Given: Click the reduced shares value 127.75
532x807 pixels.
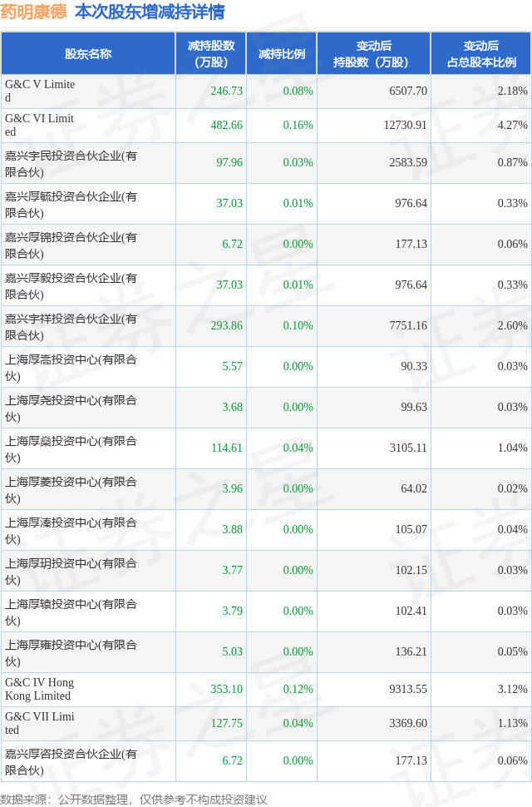Looking at the screenshot, I should (227, 723).
